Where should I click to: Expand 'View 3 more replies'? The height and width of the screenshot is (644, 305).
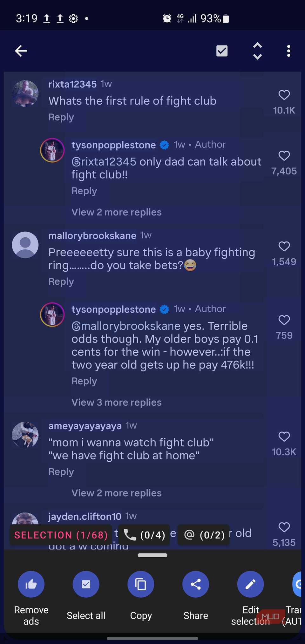point(116,402)
